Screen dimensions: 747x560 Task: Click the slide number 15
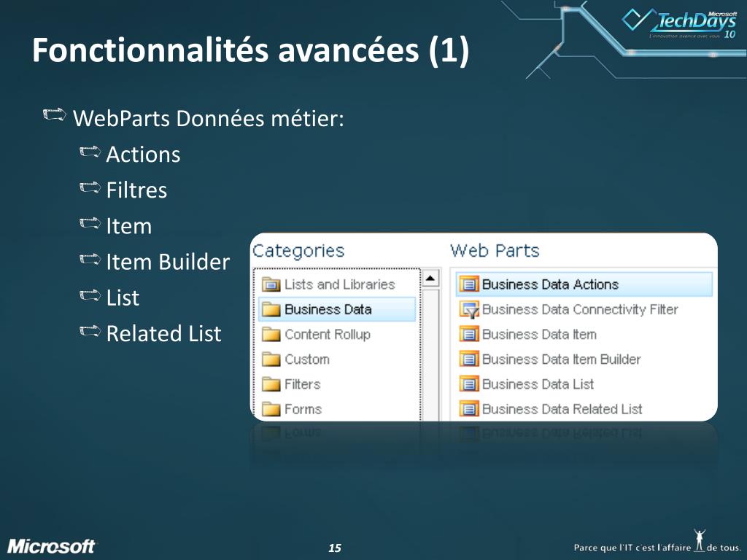coord(335,548)
